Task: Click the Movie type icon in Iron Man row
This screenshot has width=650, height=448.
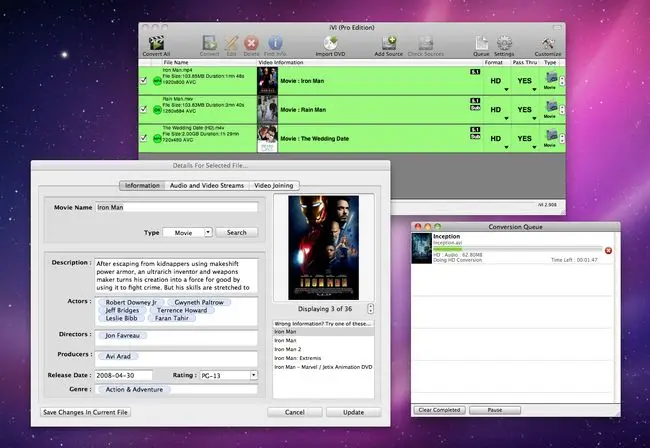Action: (551, 78)
